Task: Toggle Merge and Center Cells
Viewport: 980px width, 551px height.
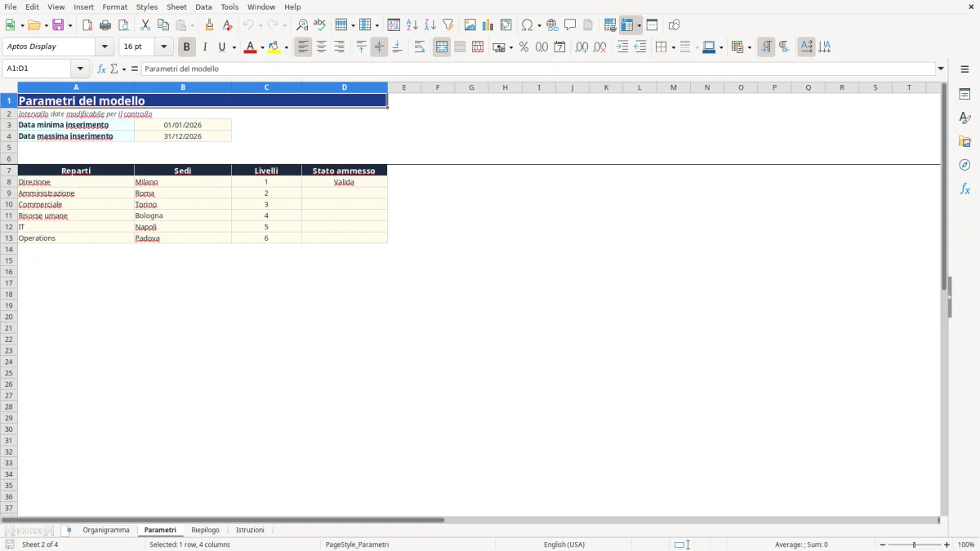Action: pos(442,47)
